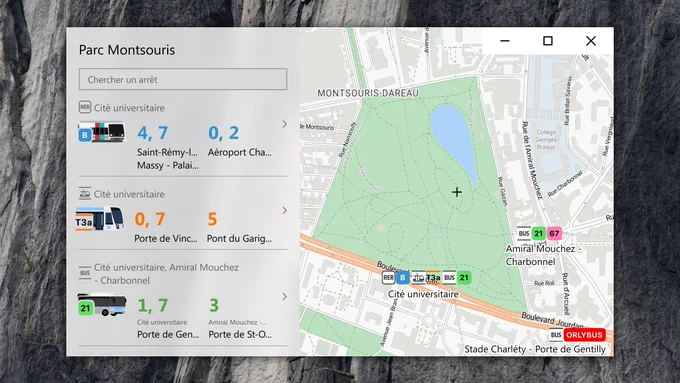Select the green 21 badge at the Cité universitaire map stop
Image resolution: width=680 pixels, height=383 pixels.
tap(464, 278)
